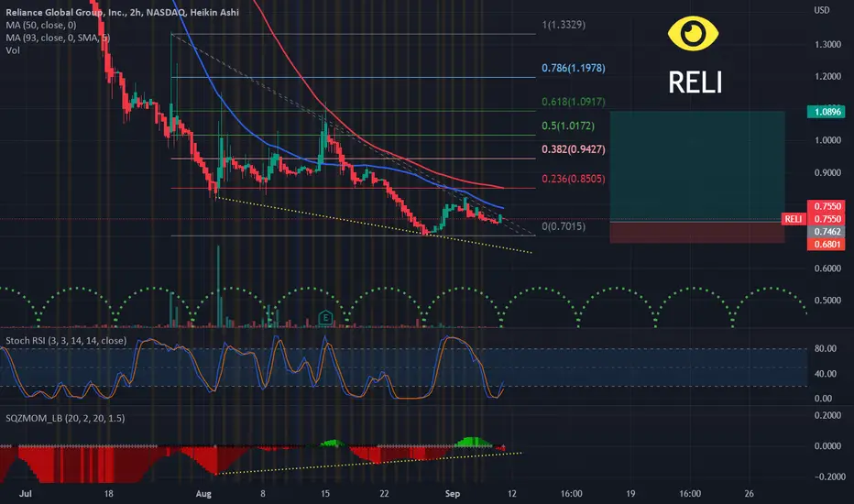Click the 1.3000 price scale value
854x504 pixels.
click(x=827, y=45)
